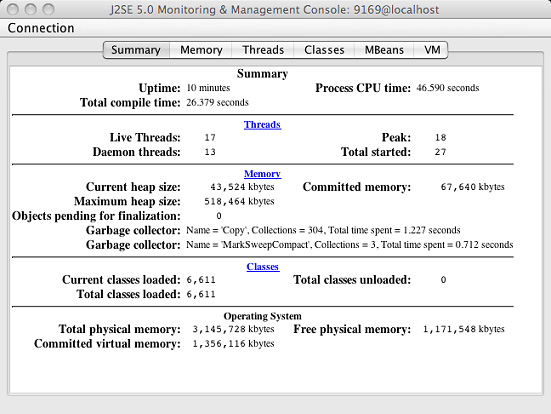The width and height of the screenshot is (551, 414).
Task: Click the Peak threads value 18
Action: pyautogui.click(x=441, y=137)
